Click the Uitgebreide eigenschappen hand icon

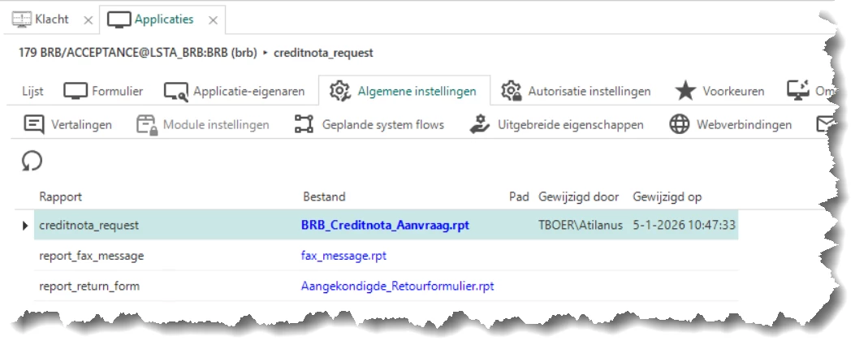pos(480,125)
